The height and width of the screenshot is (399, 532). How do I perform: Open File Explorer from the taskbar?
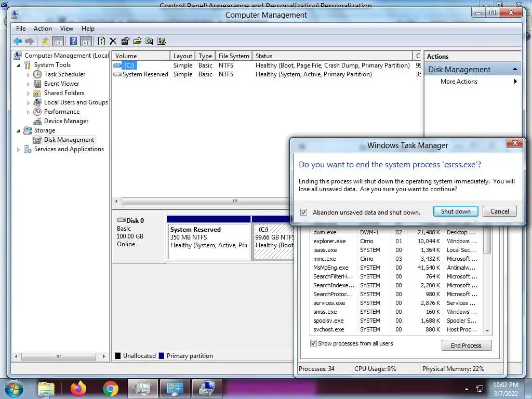click(x=46, y=389)
